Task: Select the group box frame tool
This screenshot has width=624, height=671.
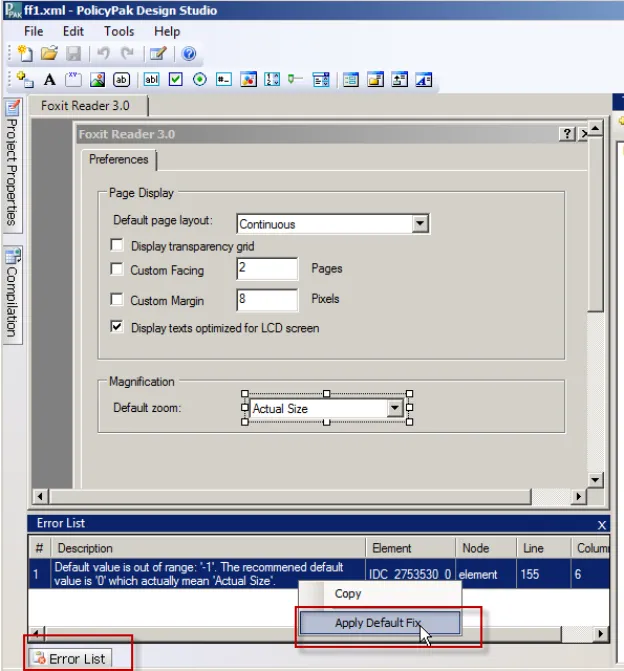Action: pos(73,80)
